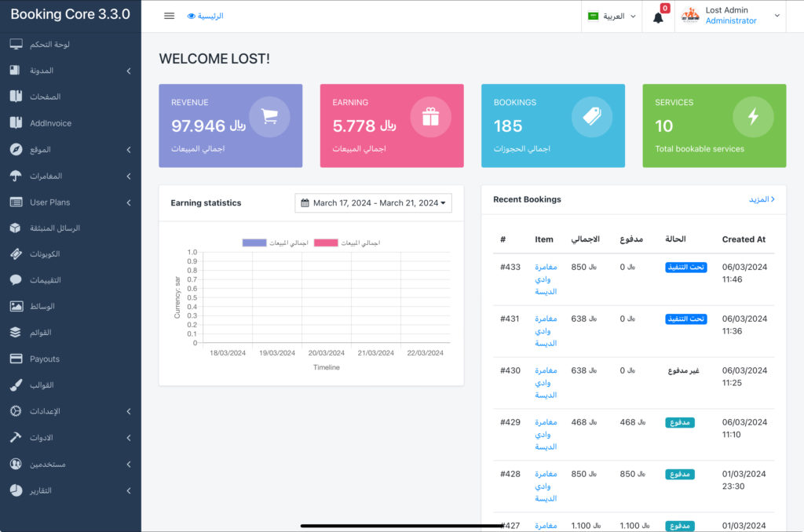
Task: Click the Payouts credit card icon
Action: click(16, 359)
